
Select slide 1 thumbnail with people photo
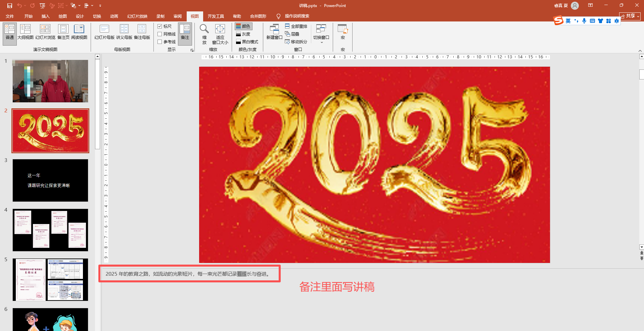click(x=50, y=81)
